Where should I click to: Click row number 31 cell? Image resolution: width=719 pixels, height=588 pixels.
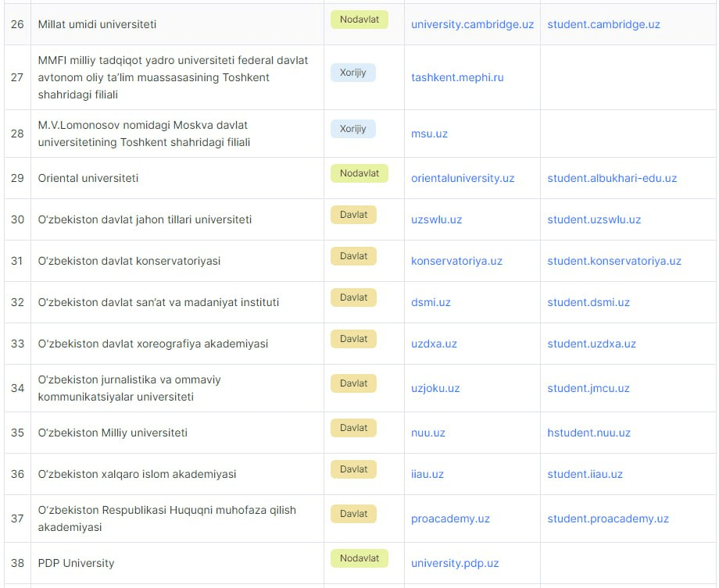pos(17,261)
